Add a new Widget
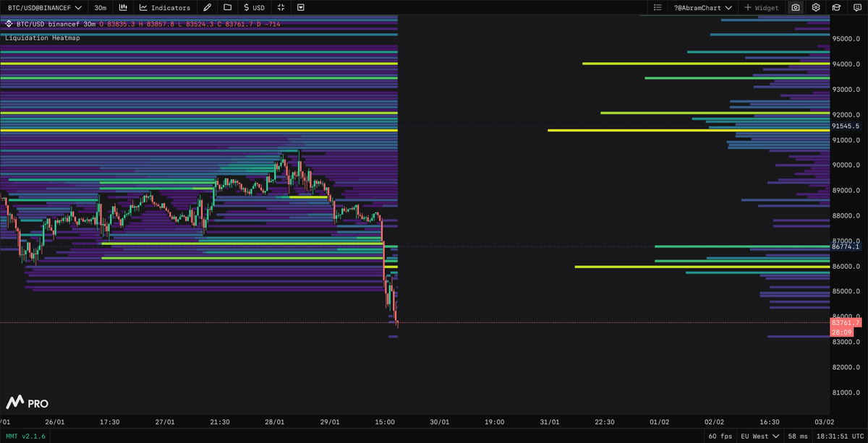Screen dimensions: 868x443 click(x=762, y=7)
